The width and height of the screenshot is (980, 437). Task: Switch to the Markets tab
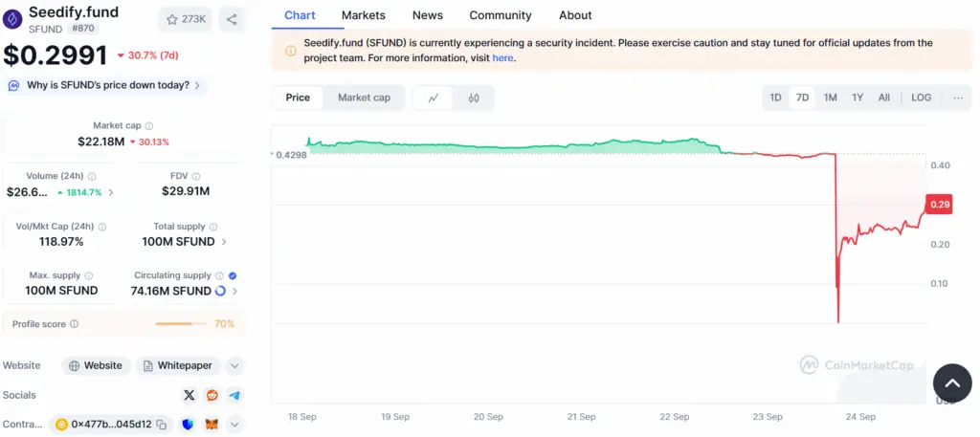[363, 15]
